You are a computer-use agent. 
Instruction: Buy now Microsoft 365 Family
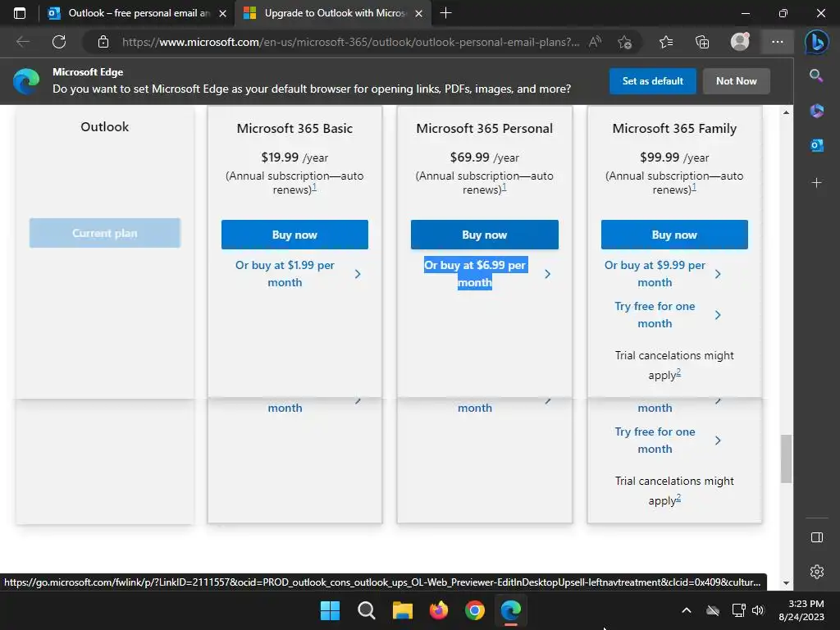click(x=674, y=235)
